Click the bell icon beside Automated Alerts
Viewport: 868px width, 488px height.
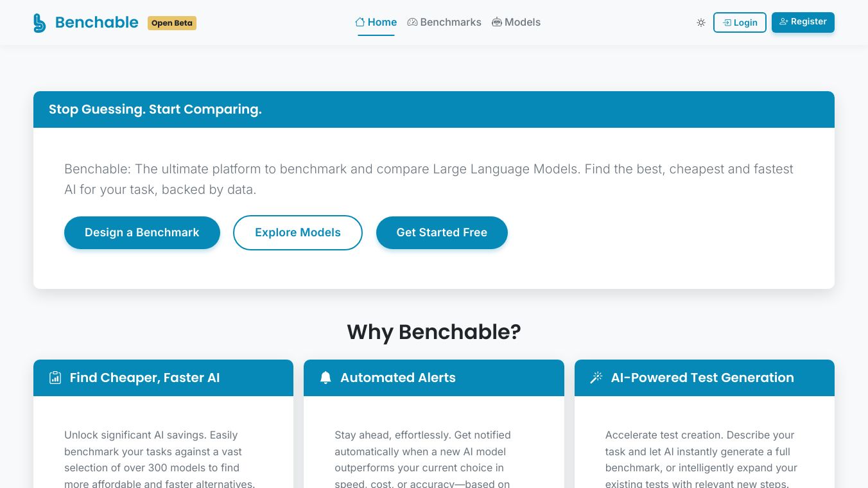click(x=325, y=378)
